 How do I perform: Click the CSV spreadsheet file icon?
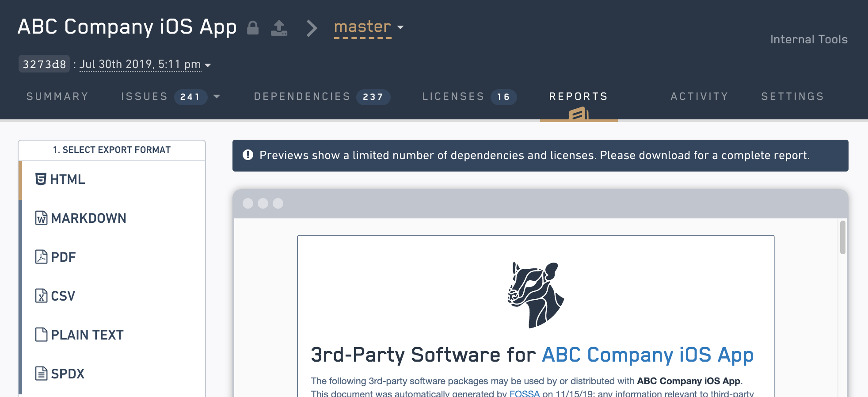(x=41, y=296)
